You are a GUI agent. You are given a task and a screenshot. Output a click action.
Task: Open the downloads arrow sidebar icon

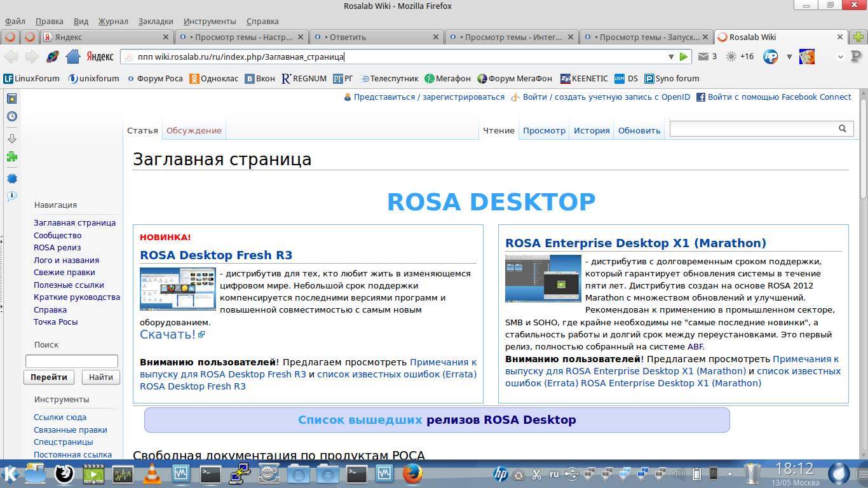tap(11, 139)
